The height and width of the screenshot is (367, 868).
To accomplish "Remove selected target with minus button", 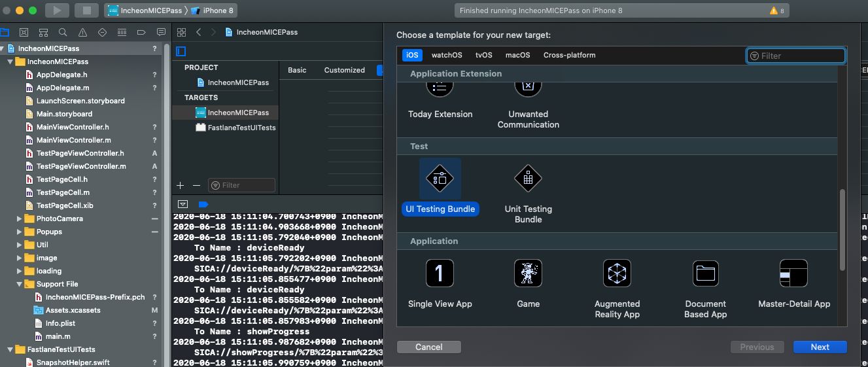I will tap(196, 185).
